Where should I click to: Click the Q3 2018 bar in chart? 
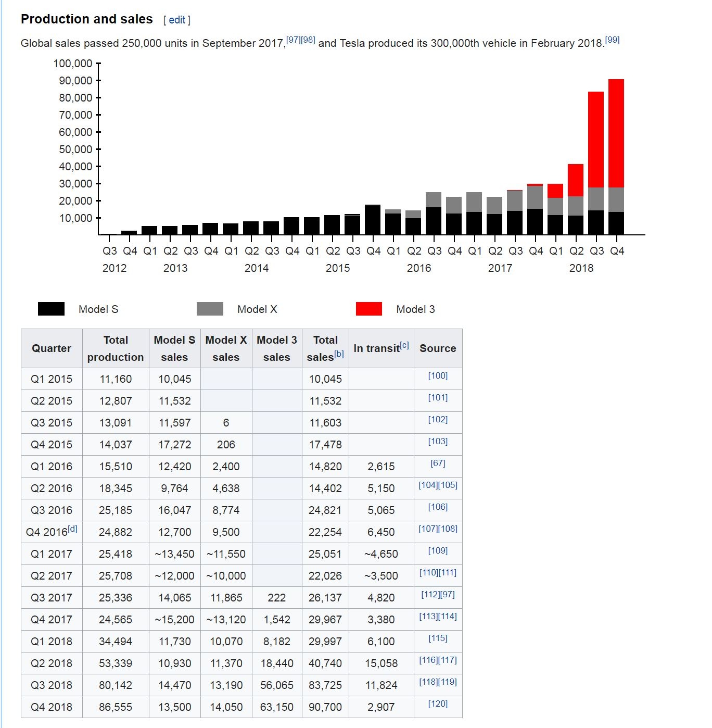coord(596,163)
